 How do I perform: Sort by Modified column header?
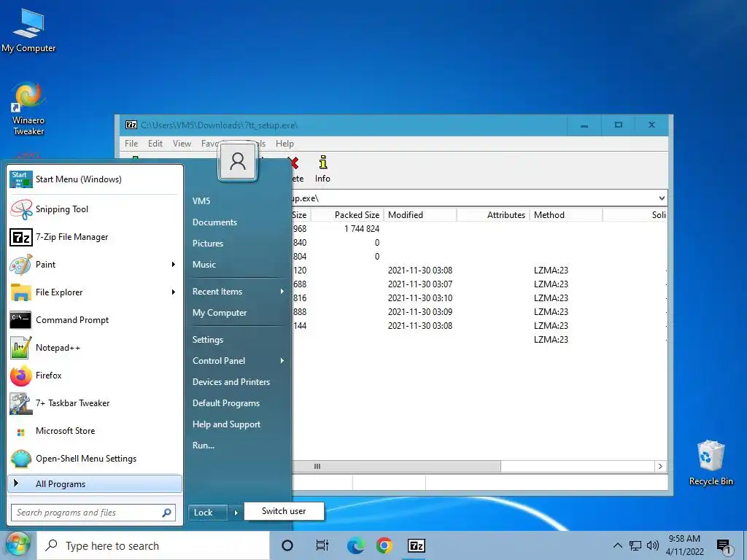coord(420,215)
